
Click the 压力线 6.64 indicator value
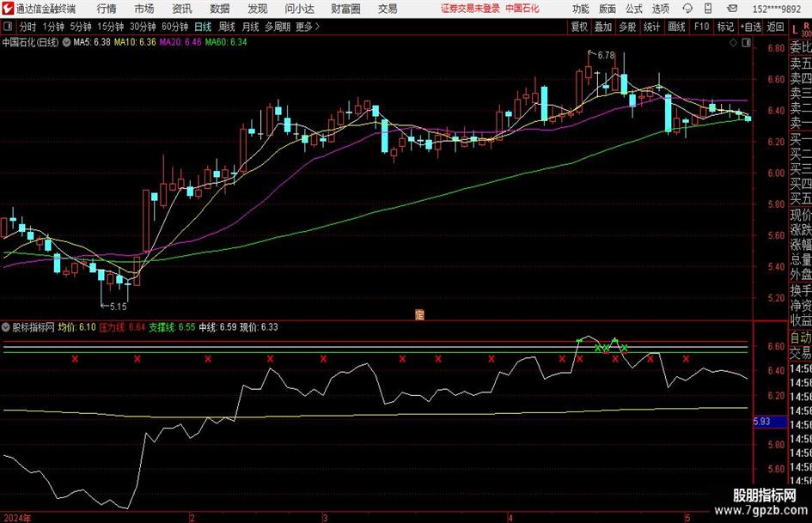(x=122, y=327)
